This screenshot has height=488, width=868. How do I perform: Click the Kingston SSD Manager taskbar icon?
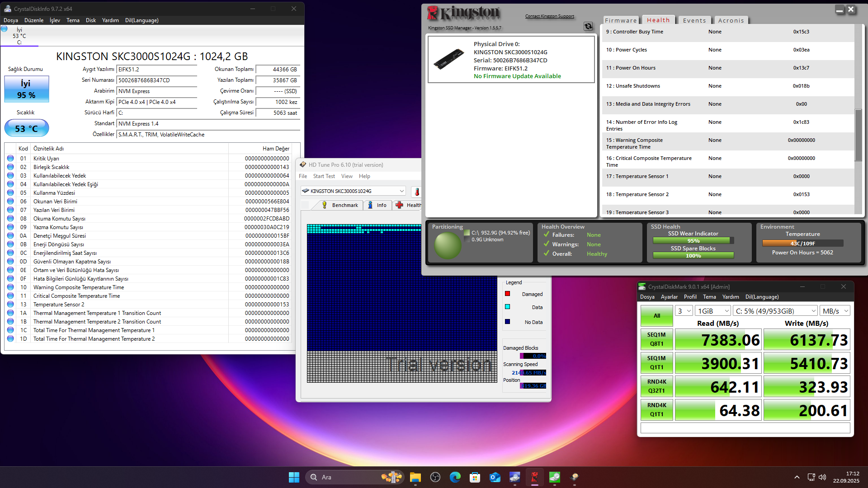[534, 477]
